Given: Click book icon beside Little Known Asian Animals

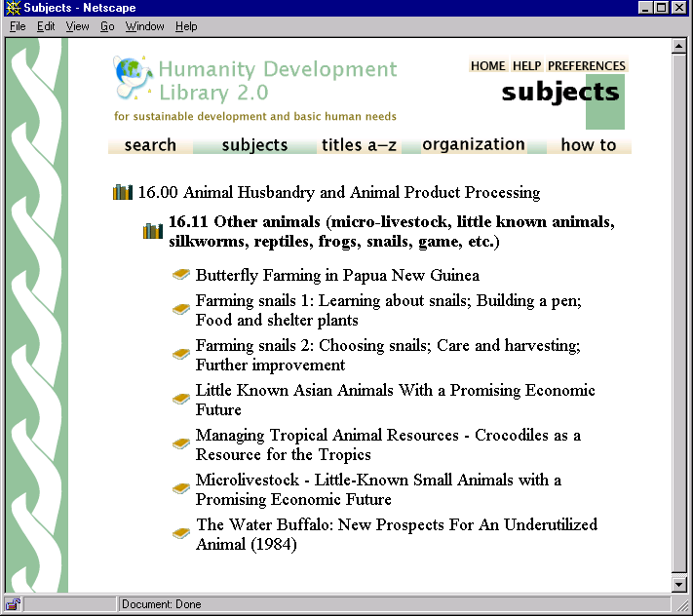Looking at the screenshot, I should tap(181, 400).
